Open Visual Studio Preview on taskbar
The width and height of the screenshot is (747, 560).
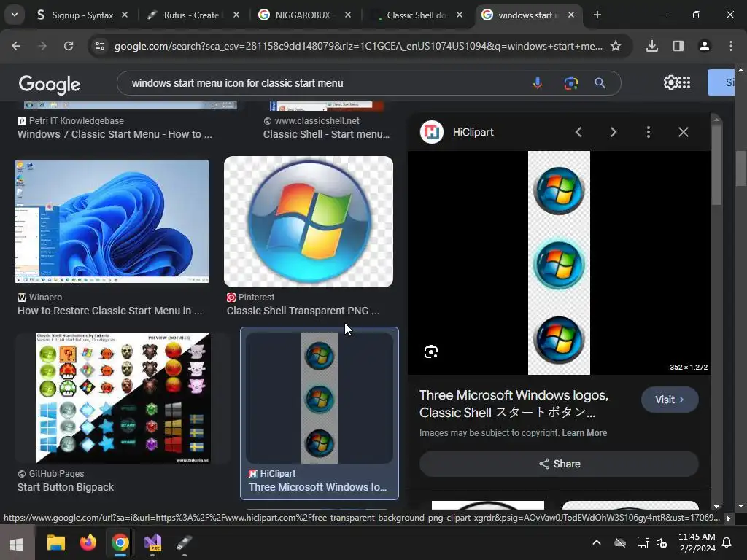coord(153,542)
